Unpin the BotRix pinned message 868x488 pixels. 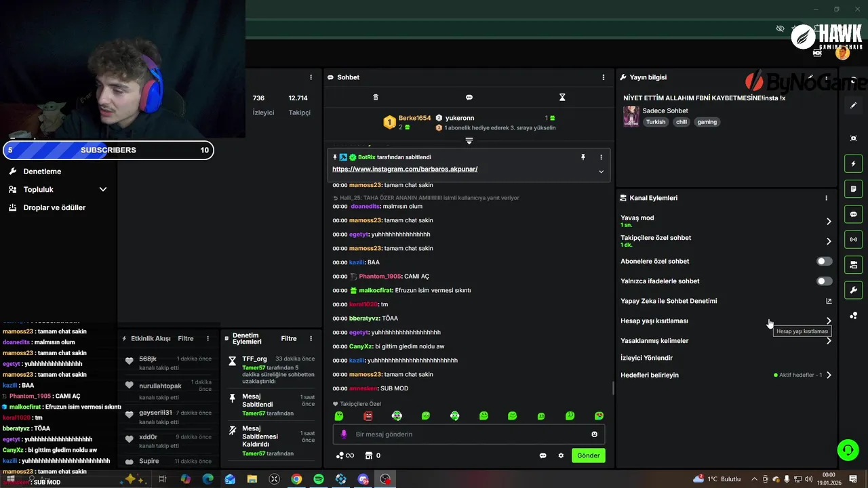583,157
